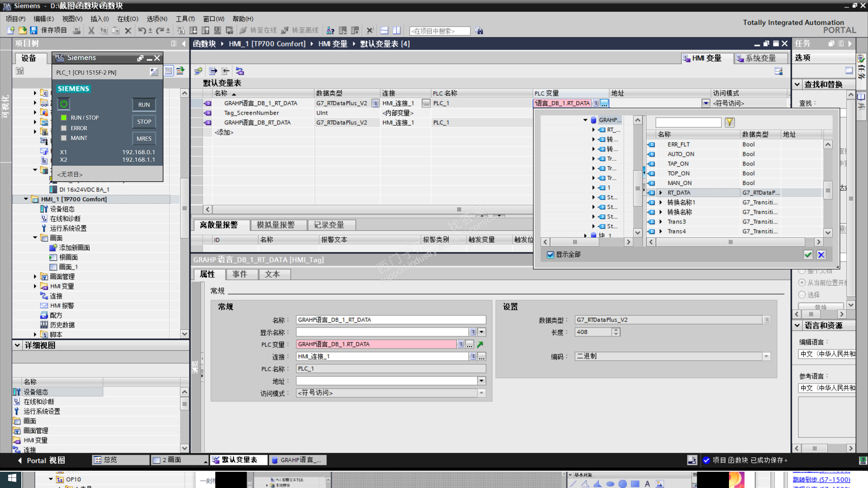Open the 编码 dropdown showing 二进制
The image size is (868, 488).
click(766, 357)
